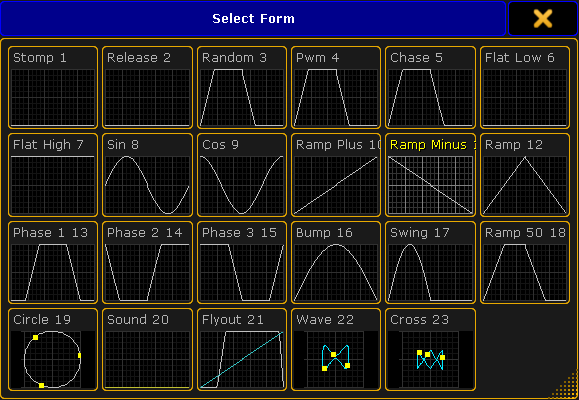Pick the Sin 8 waveform
The width and height of the screenshot is (579, 400).
(147, 175)
